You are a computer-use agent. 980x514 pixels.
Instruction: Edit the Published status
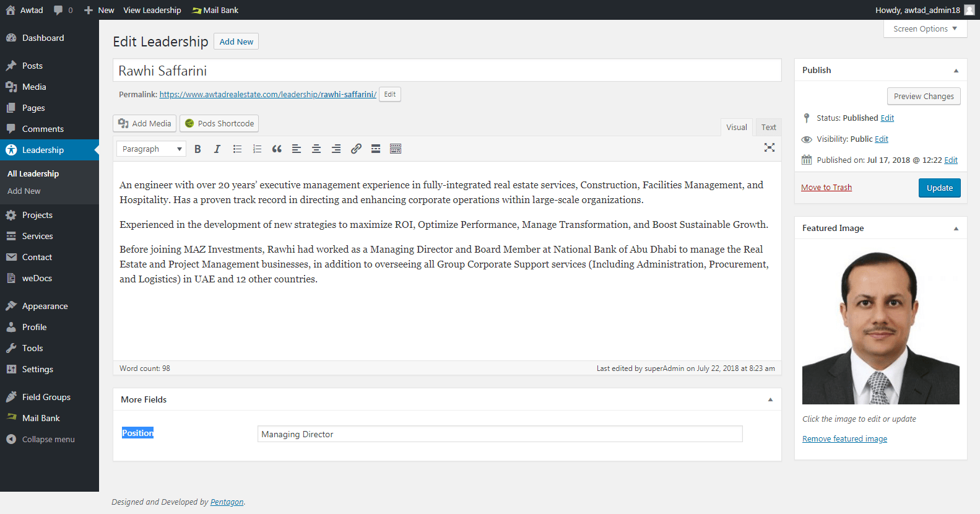point(887,118)
